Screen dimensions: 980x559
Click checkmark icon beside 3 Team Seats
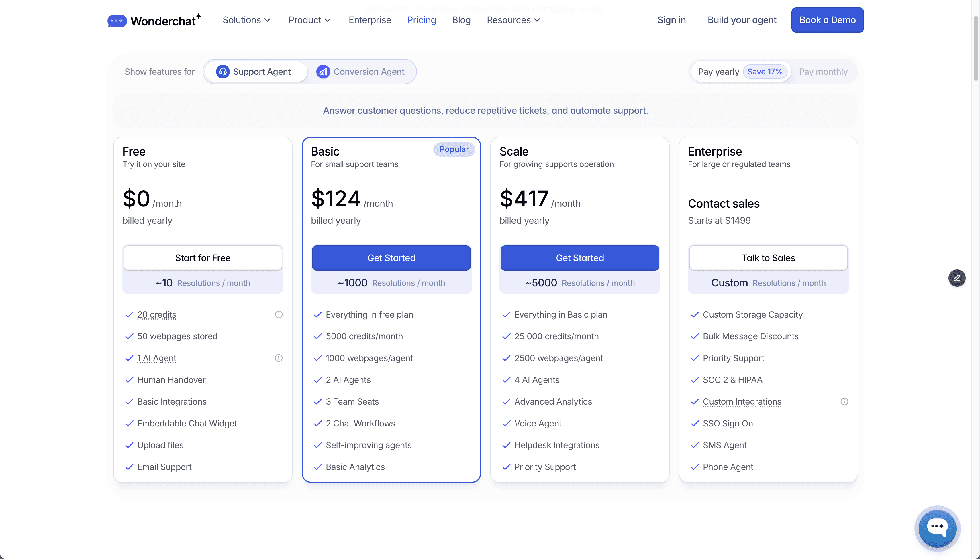[318, 401]
